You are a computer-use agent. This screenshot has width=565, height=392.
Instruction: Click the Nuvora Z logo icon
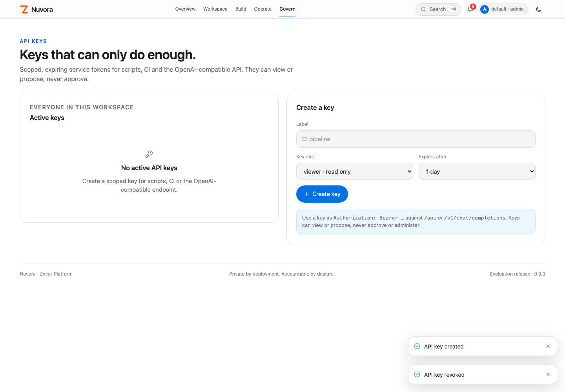tap(24, 9)
